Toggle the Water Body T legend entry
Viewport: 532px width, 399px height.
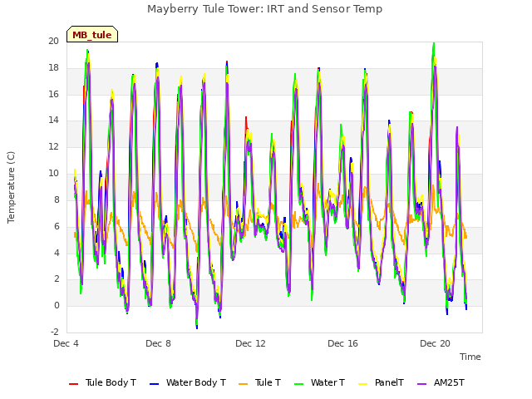(x=188, y=382)
